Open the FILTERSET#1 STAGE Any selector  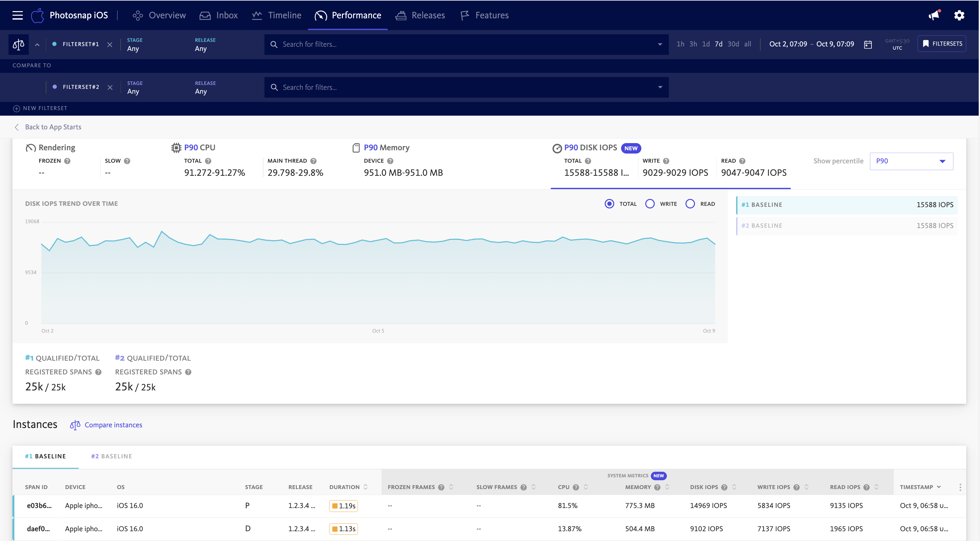(135, 44)
